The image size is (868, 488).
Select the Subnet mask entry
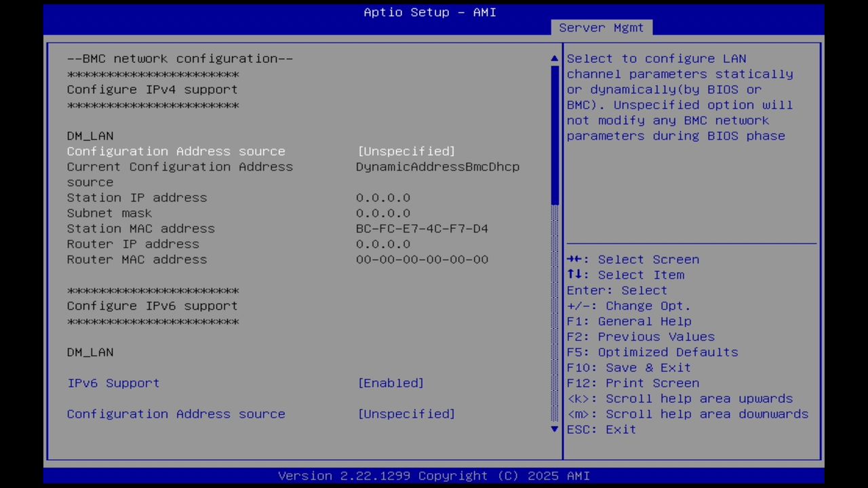109,213
